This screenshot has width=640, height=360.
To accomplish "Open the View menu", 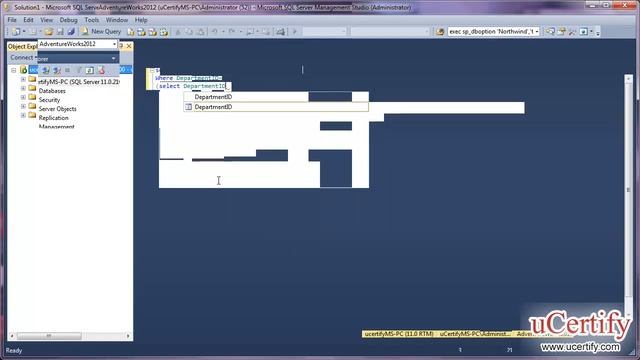I will [46, 20].
